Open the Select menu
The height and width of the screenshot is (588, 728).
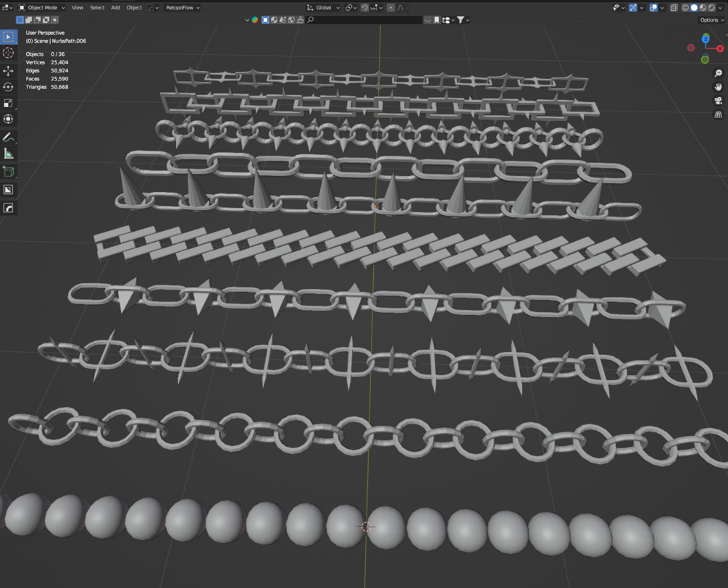[x=97, y=7]
